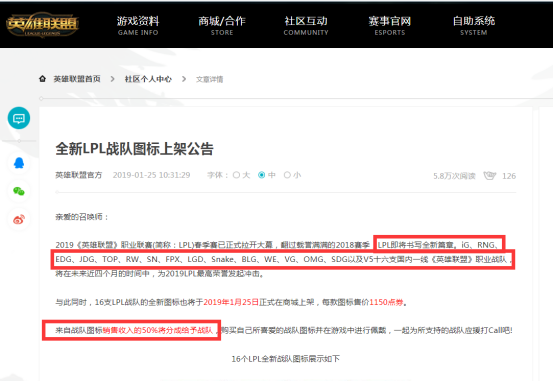Image resolution: width=554 pixels, height=382 pixels.
Task: Select small font size 小 radio
Action: point(287,175)
